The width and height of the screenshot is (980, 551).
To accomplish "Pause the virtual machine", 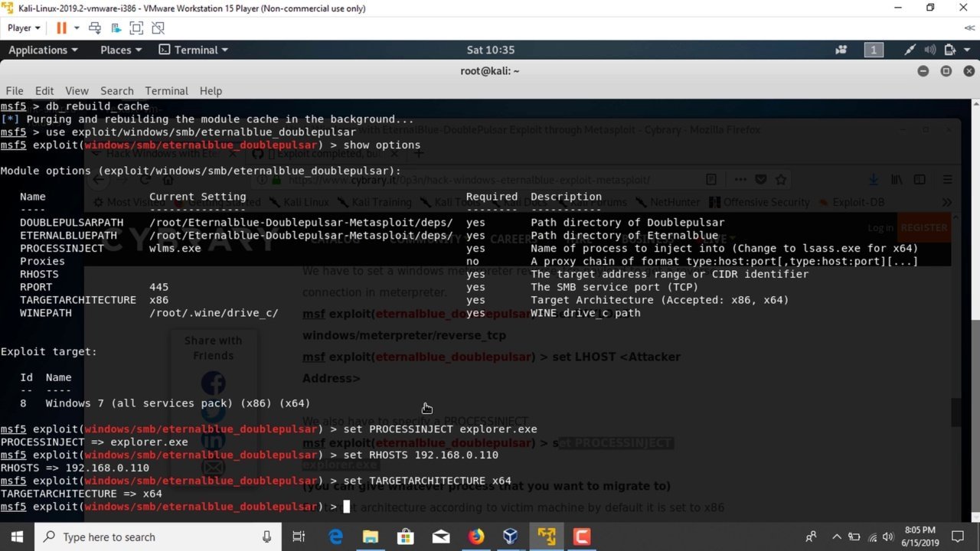I will coord(61,28).
